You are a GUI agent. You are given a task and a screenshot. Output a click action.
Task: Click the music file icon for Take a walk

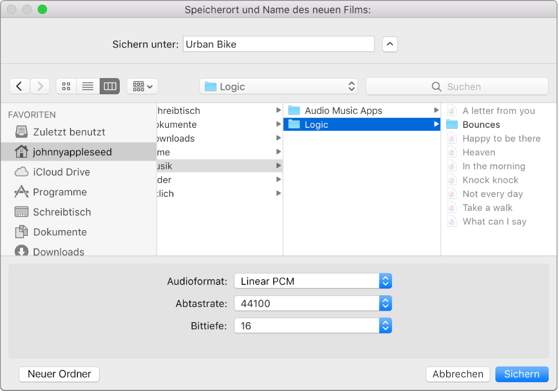pyautogui.click(x=452, y=208)
